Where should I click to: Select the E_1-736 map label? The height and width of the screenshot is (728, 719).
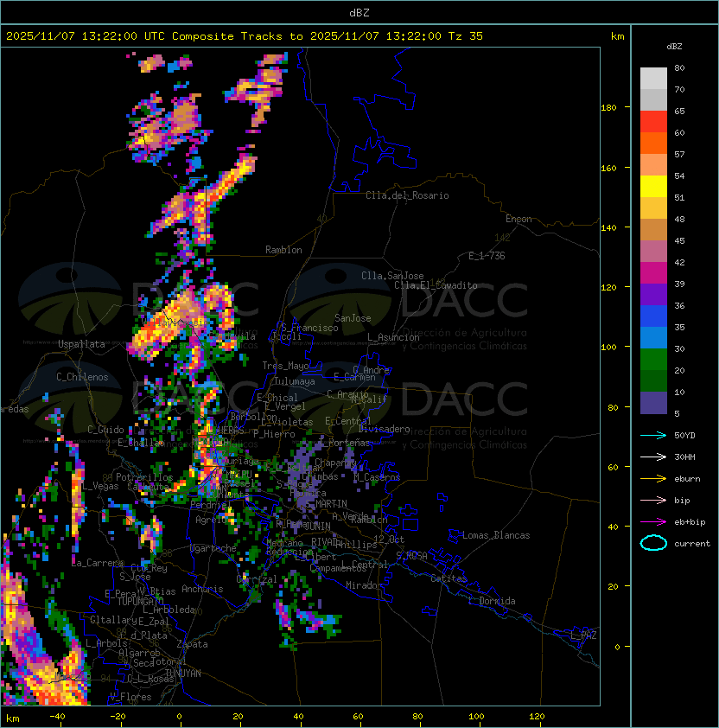point(487,256)
